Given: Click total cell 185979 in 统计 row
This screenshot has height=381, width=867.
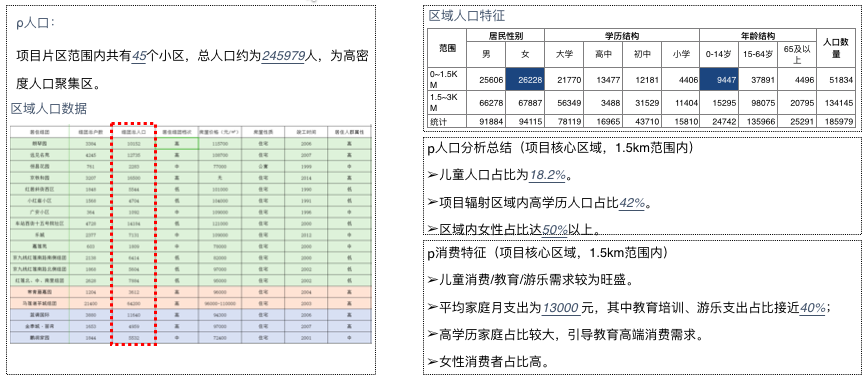Looking at the screenshot, I should pos(835,121).
